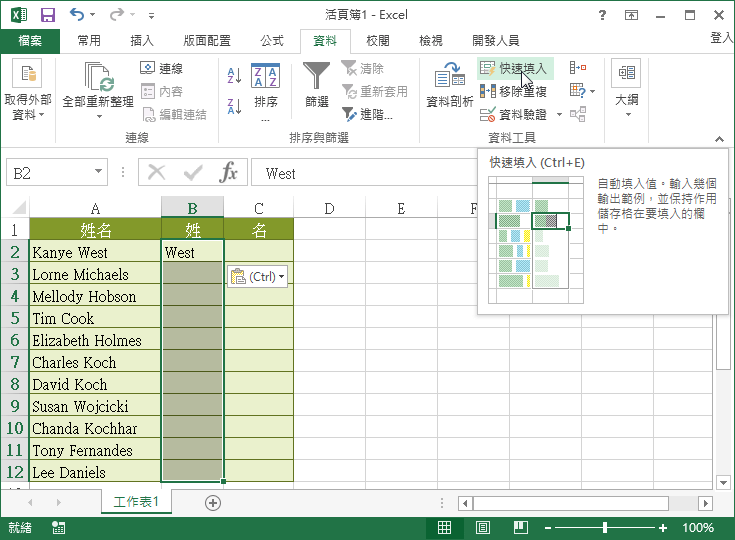Collapse the ribbon with the chevron
The height and width of the screenshot is (540, 735).
(719, 138)
